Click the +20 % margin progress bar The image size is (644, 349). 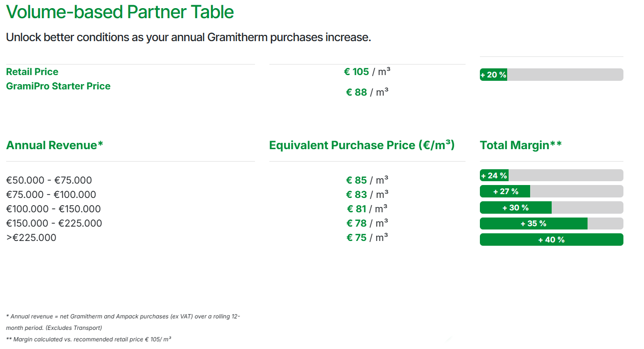coord(551,75)
